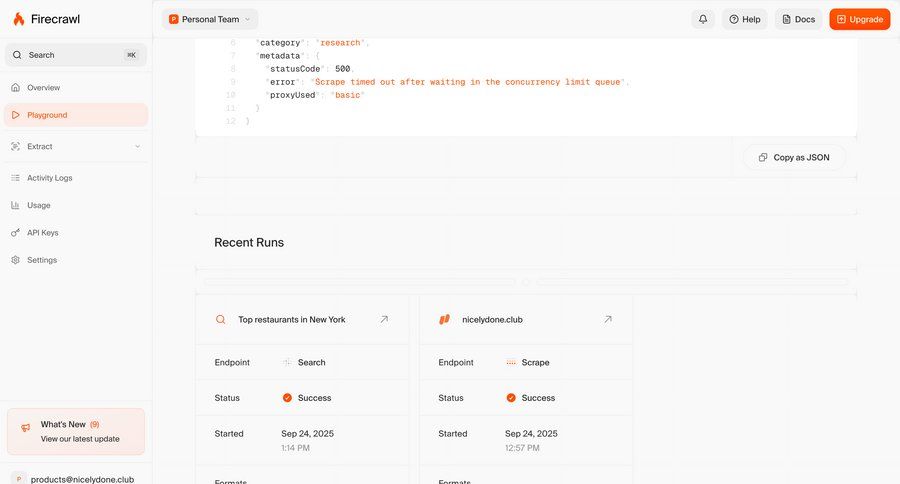Click the Usage chart icon
The image size is (900, 484).
click(16, 205)
